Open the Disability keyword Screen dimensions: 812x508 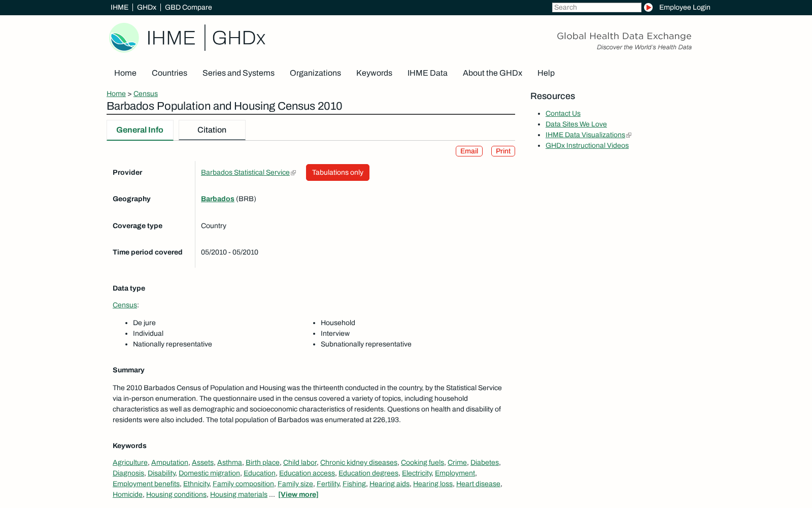coord(161,473)
